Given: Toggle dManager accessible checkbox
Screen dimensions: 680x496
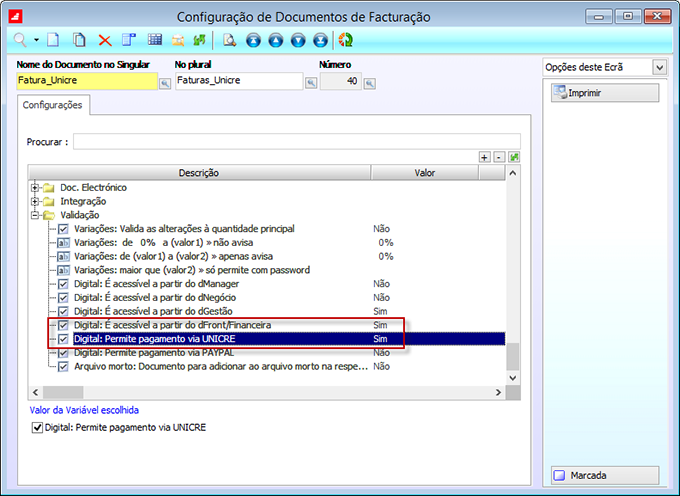Looking at the screenshot, I should tap(63, 284).
